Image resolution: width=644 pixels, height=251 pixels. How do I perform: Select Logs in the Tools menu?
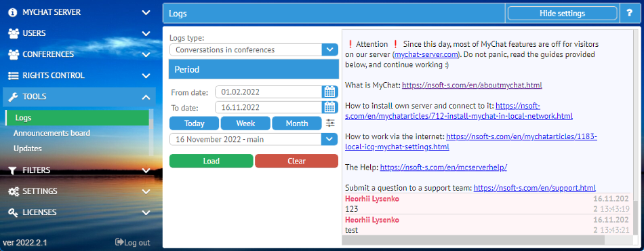click(77, 118)
